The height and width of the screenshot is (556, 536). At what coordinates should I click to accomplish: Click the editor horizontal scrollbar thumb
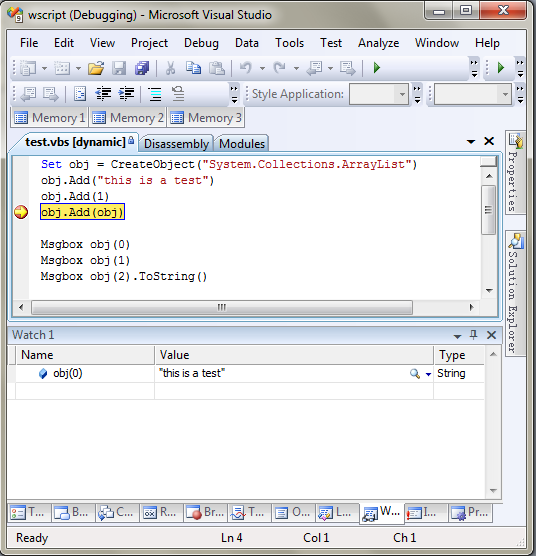tap(222, 307)
